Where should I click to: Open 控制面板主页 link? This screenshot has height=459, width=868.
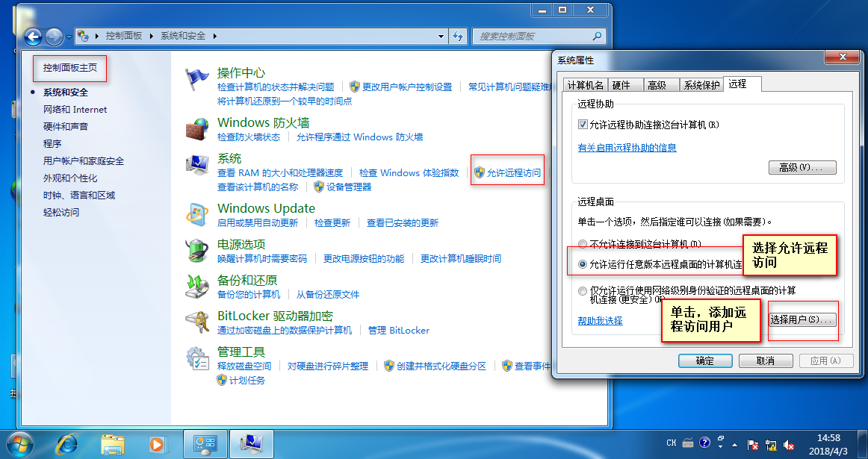pyautogui.click(x=69, y=67)
